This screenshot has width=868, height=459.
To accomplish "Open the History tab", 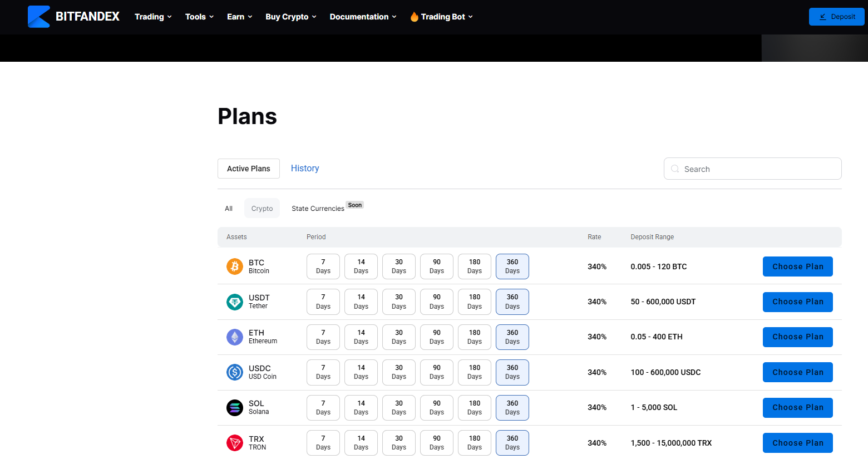I will (x=305, y=168).
